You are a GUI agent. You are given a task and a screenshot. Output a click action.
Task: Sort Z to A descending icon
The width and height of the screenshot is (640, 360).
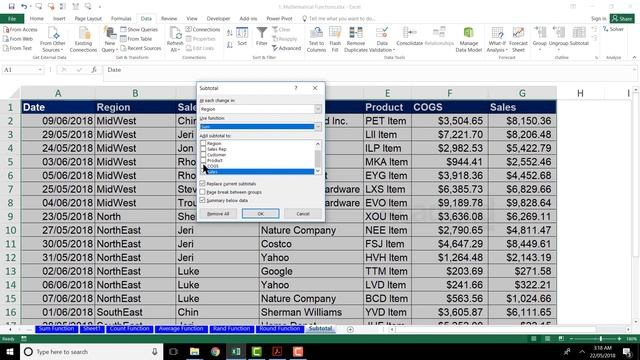tap(230, 45)
